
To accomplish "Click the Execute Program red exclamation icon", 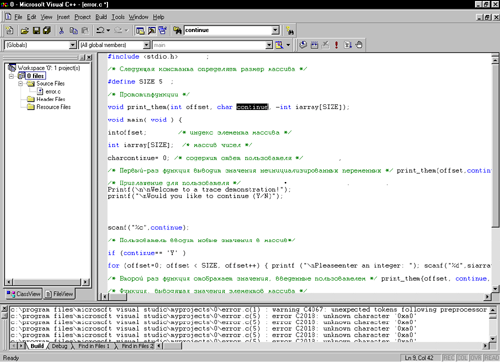I will click(336, 45).
